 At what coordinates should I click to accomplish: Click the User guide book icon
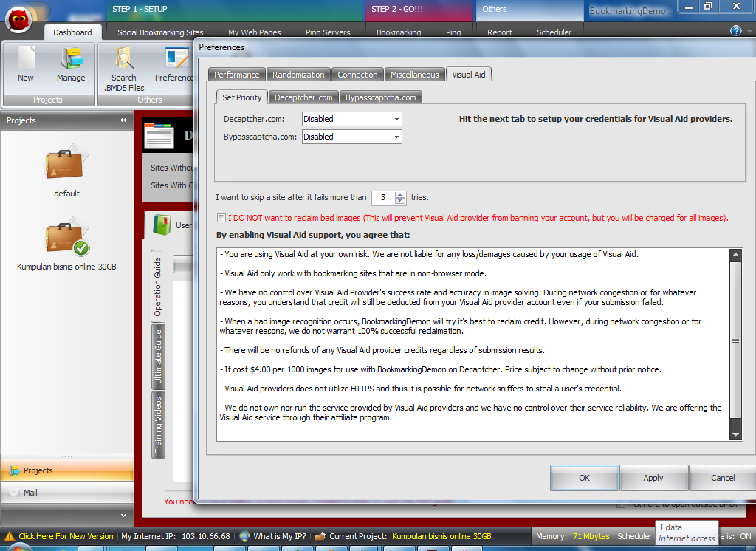click(x=162, y=225)
